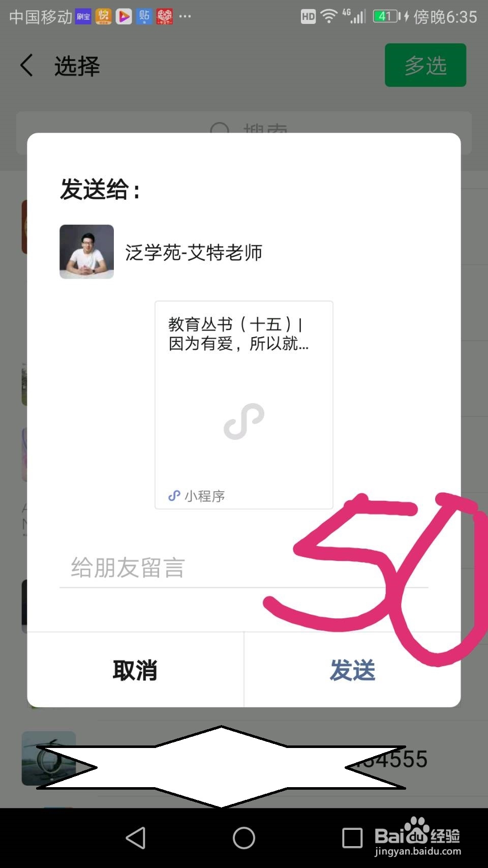
Task: Tap the 给朋友留言 message field
Action: pos(243,567)
